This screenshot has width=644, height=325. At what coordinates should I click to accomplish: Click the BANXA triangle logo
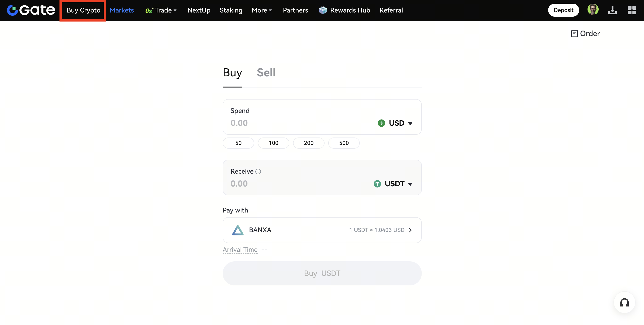click(x=238, y=230)
